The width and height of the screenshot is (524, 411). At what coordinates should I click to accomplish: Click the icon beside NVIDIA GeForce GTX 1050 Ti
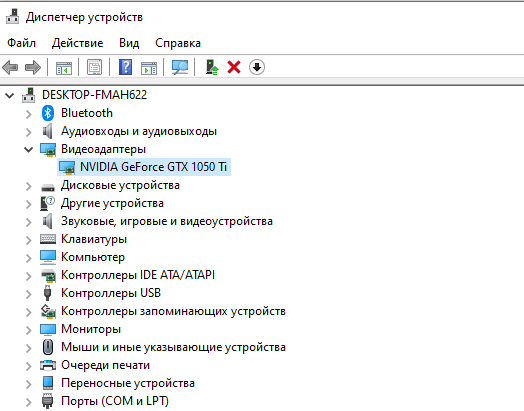(x=67, y=168)
